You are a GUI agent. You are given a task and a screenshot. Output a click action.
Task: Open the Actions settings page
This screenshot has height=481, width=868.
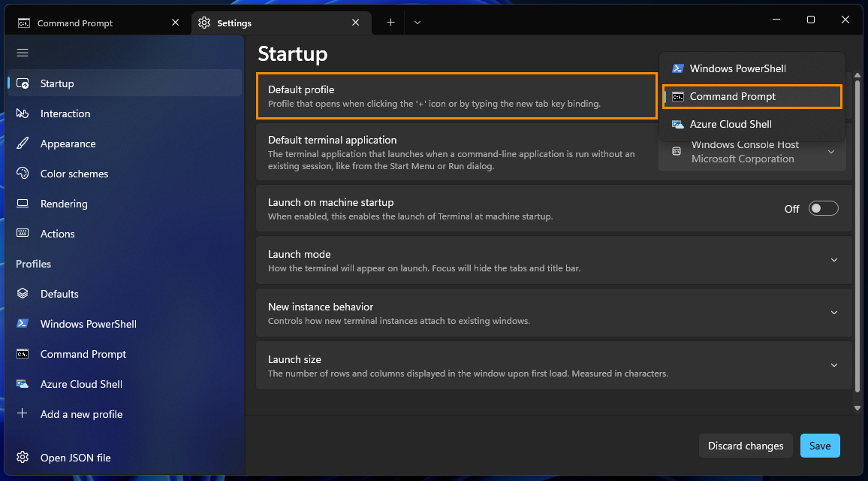(x=125, y=233)
